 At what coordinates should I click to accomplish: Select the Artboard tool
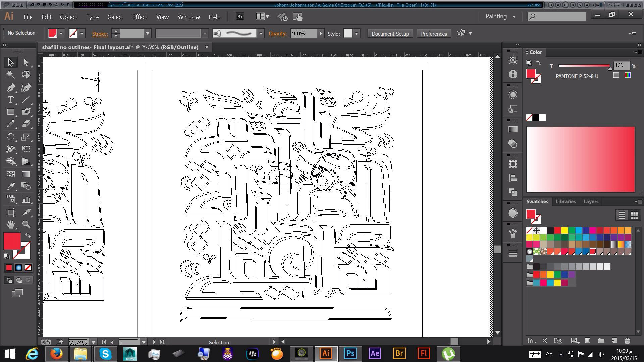[10, 212]
